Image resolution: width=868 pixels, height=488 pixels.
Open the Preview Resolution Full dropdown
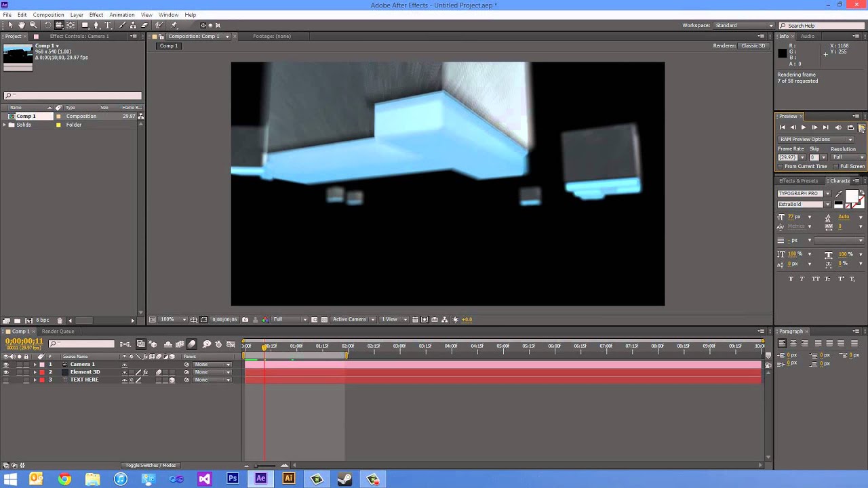pyautogui.click(x=848, y=157)
